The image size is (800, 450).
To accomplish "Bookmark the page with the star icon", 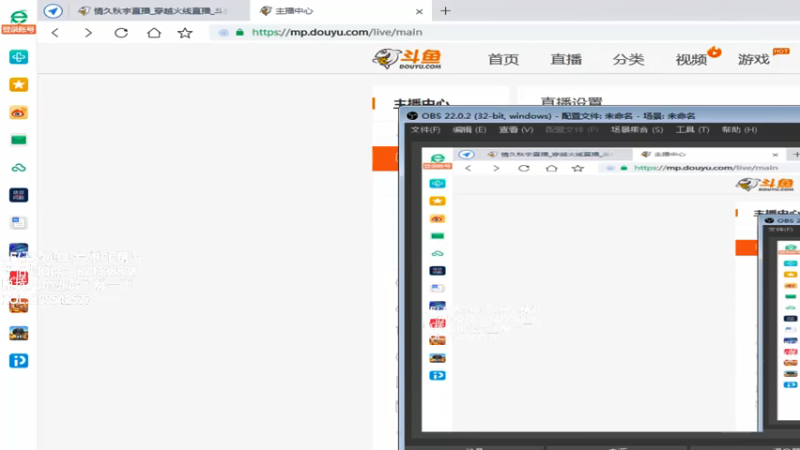I will click(x=185, y=33).
